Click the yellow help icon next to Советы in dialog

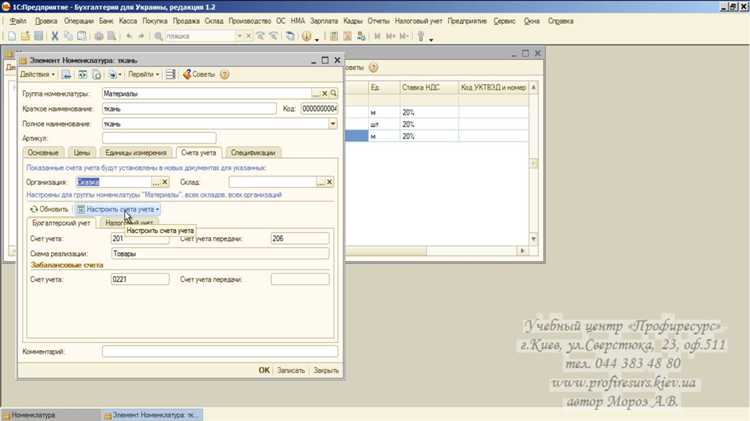click(x=224, y=74)
